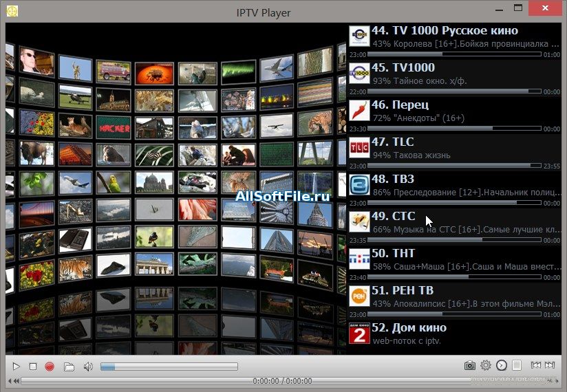Click program text starting 'Апокалипсис [16+]'
Screen dimensions: 567x392
(x=478, y=304)
